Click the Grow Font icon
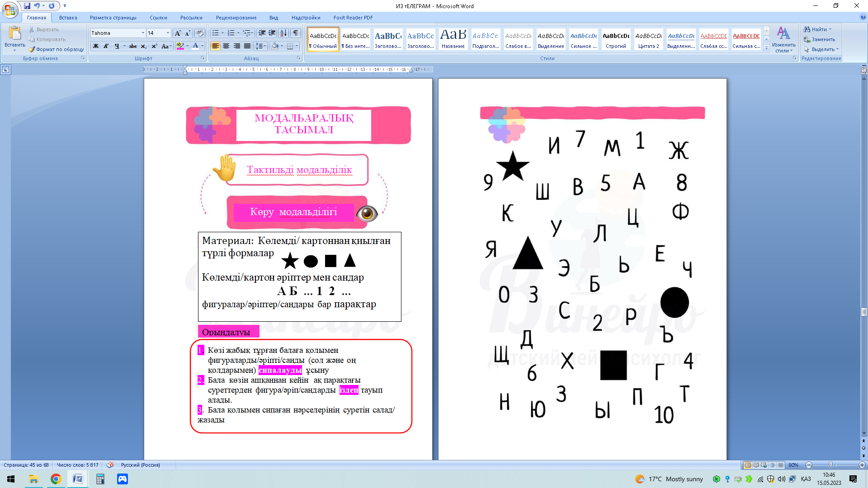The height and width of the screenshot is (488, 868). point(178,33)
